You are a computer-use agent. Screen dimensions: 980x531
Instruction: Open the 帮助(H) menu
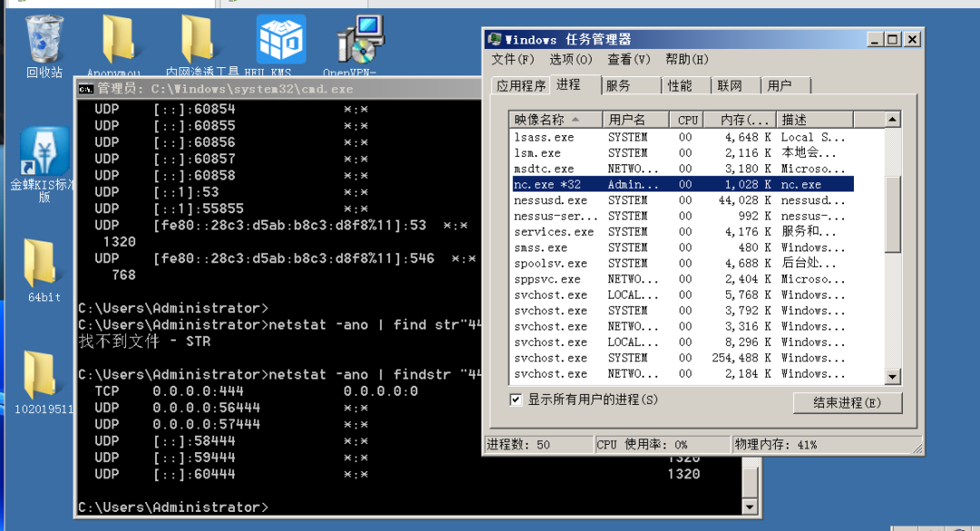point(686,59)
